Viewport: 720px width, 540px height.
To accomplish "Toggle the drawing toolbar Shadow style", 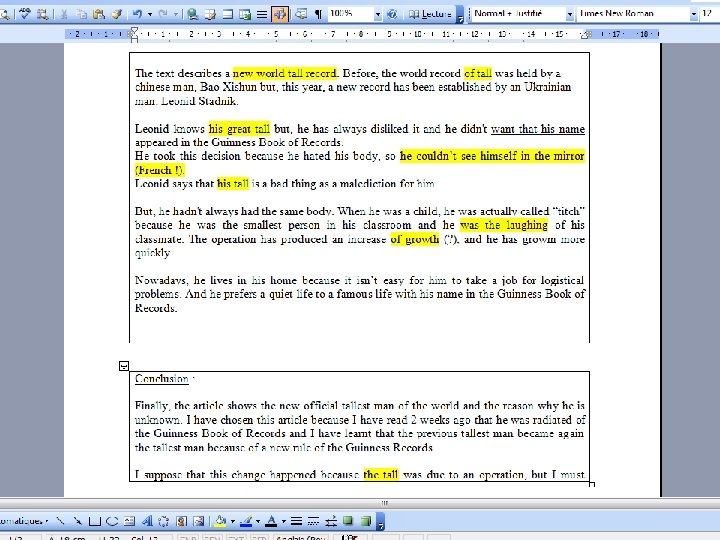I will pos(348,521).
